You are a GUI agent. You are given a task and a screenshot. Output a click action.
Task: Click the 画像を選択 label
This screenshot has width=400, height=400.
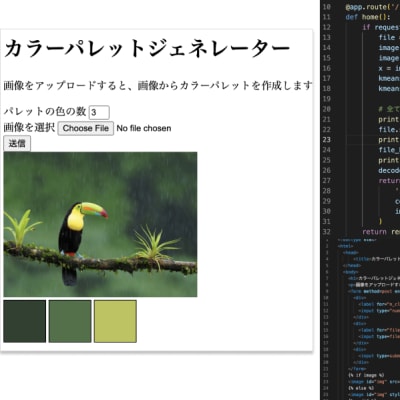click(29, 127)
